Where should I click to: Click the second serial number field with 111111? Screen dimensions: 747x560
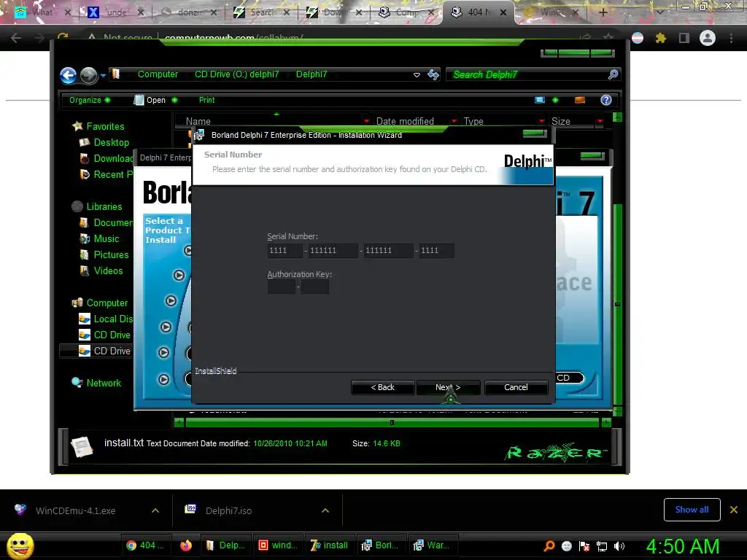pos(333,251)
